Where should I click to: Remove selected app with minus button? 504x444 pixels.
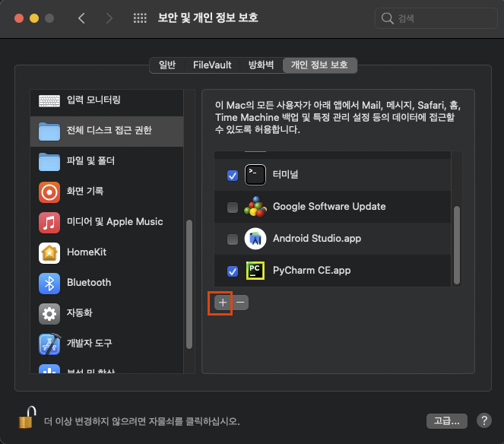pyautogui.click(x=240, y=303)
